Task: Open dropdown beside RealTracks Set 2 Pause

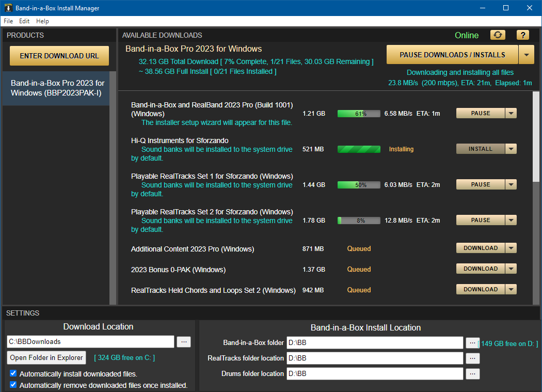Action: [511, 220]
